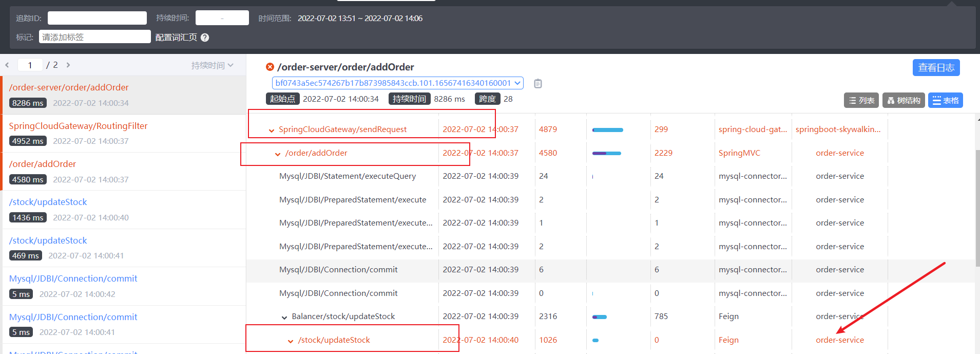Viewport: 980px width, 354px height.
Task: Click Mysql/JDBI/PreparedStatement/execute span row
Action: [x=610, y=199]
